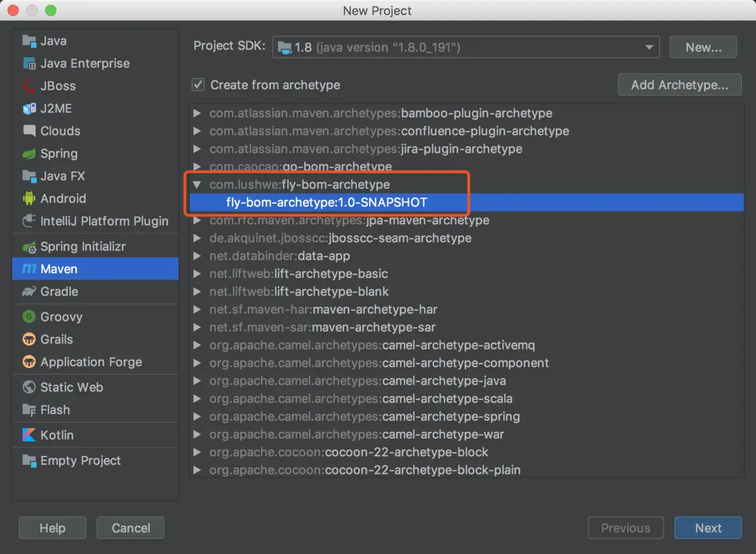
Task: Select camel-archetype-spring row
Action: pyautogui.click(x=466, y=416)
